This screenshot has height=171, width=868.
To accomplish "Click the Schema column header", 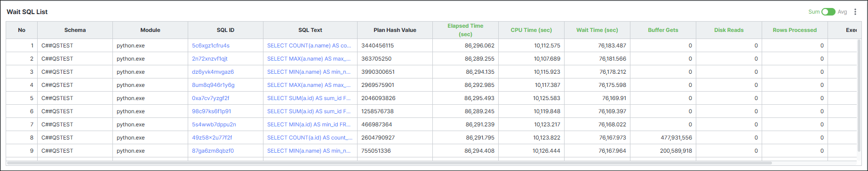I will click(x=75, y=30).
